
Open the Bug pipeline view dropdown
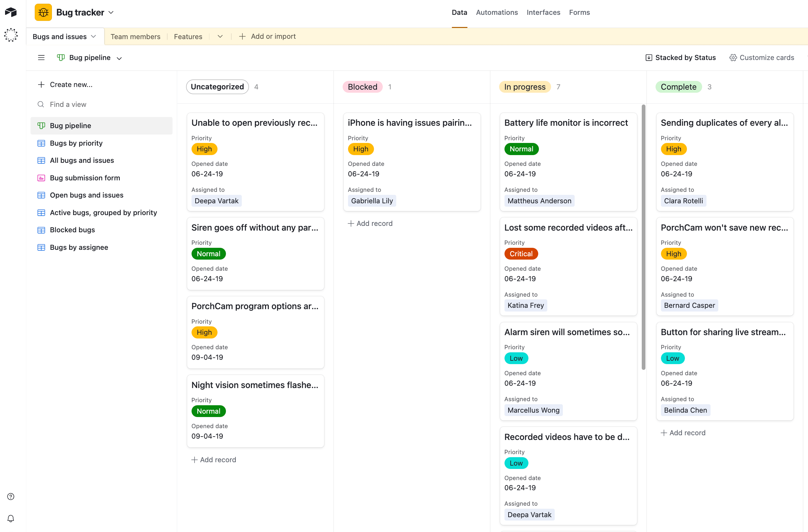click(x=119, y=58)
